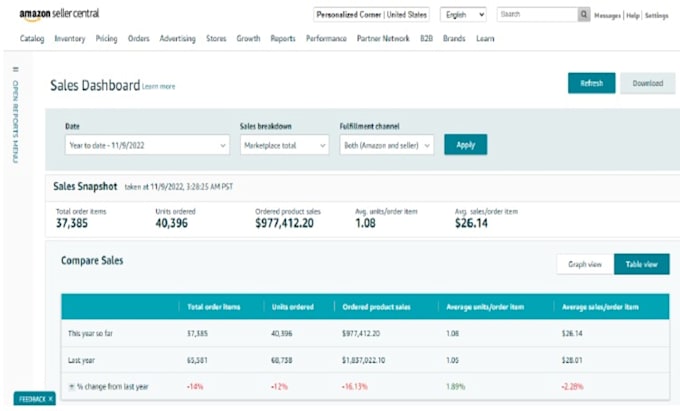Click the Download button

pos(647,83)
